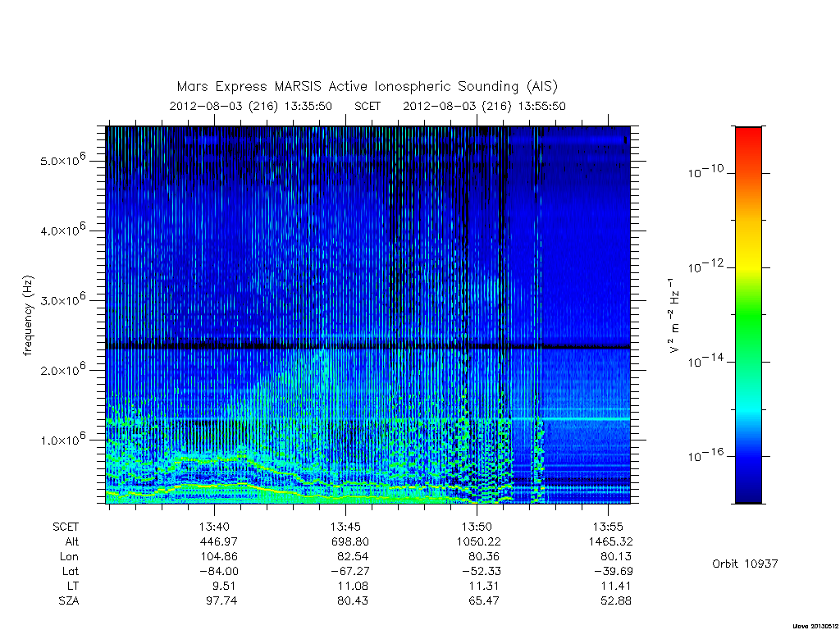Viewport: 840px width, 630px height.
Task: Click the 4.0×10^6 frequency tick label
Action: tap(62, 229)
